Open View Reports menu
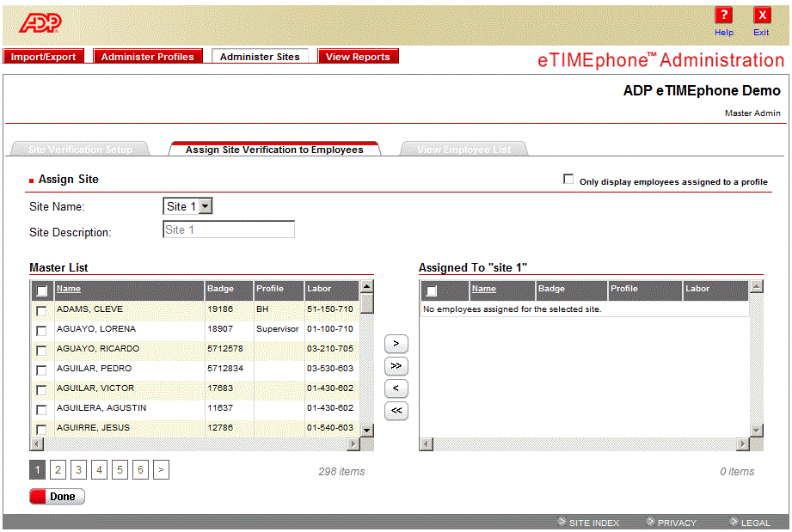792x532 pixels. [x=358, y=57]
